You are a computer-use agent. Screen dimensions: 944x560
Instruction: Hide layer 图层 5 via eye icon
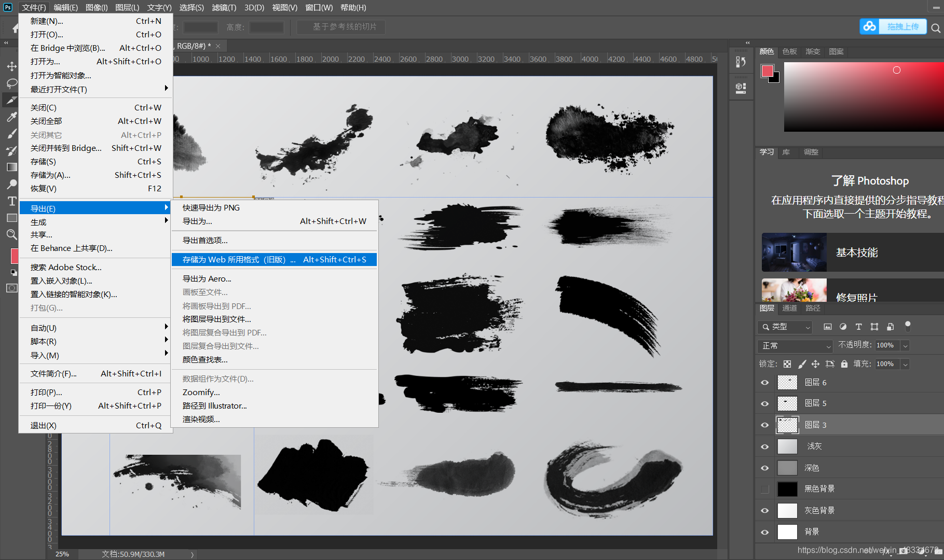click(765, 403)
